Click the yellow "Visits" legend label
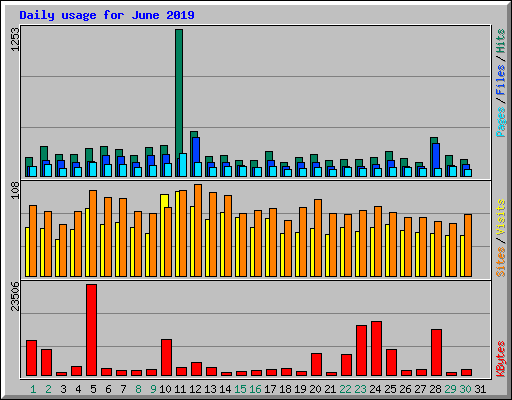This screenshot has width=512, height=400. pyautogui.click(x=500, y=217)
